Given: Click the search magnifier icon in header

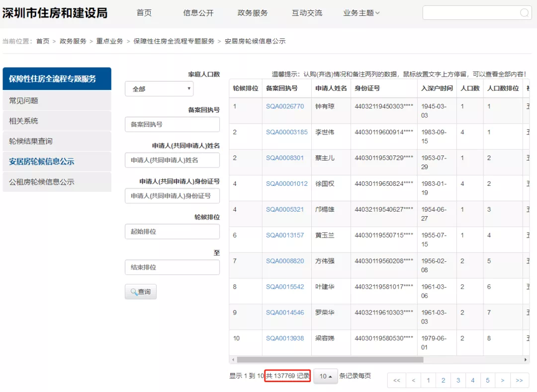Looking at the screenshot, I should click(524, 13).
